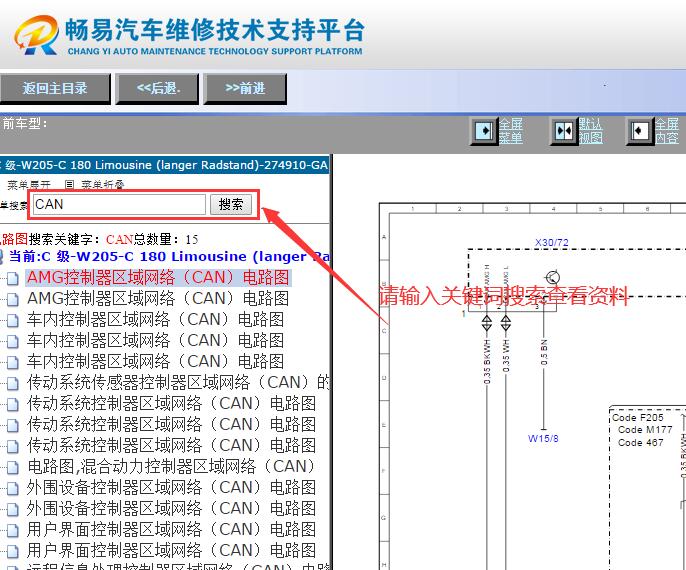Screen dimensions: 686x570
Task: Click document icon beside 传动系统传感器控制器区域网络 row
Action: (13, 383)
